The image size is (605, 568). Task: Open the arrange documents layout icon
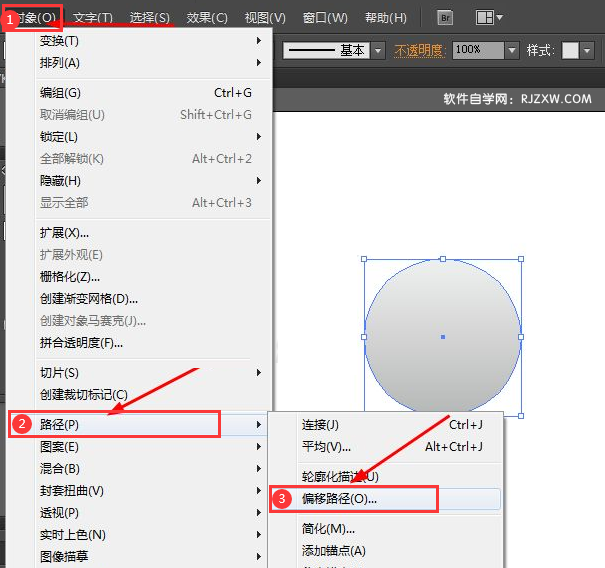pyautogui.click(x=489, y=17)
